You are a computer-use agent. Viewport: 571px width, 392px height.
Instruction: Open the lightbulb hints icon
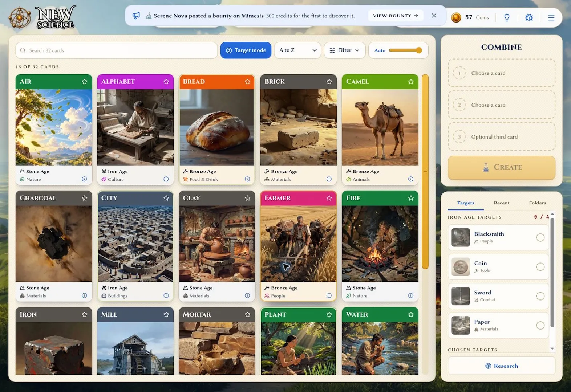click(x=507, y=17)
